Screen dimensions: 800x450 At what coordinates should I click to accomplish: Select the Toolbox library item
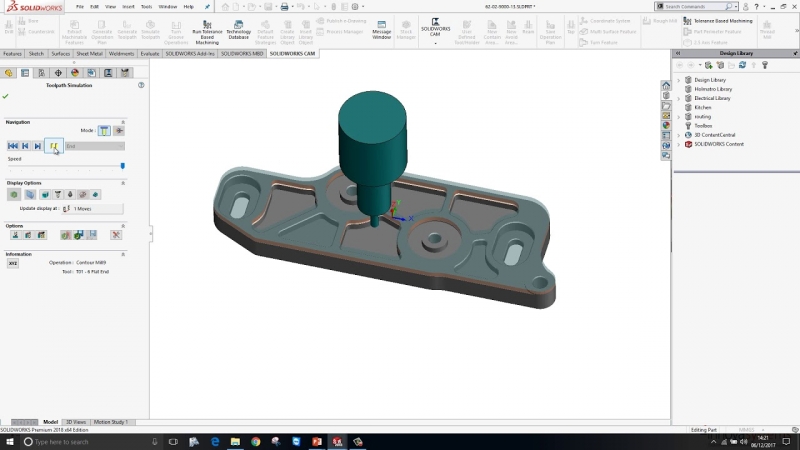click(703, 125)
